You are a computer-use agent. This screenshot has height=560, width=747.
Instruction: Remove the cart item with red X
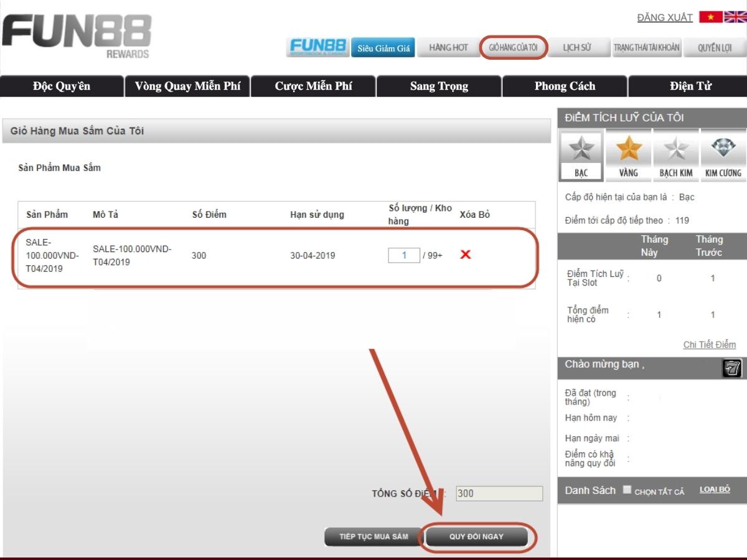[465, 254]
